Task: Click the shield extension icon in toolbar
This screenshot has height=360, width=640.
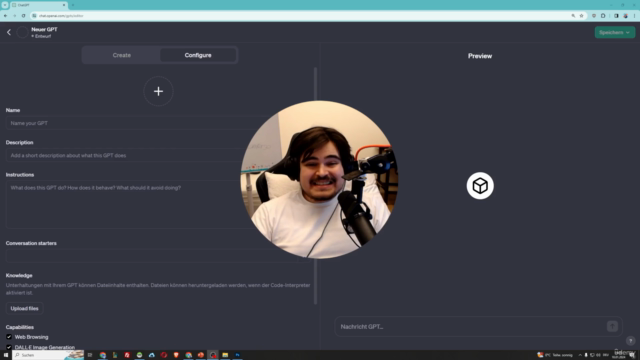Action: point(593,16)
